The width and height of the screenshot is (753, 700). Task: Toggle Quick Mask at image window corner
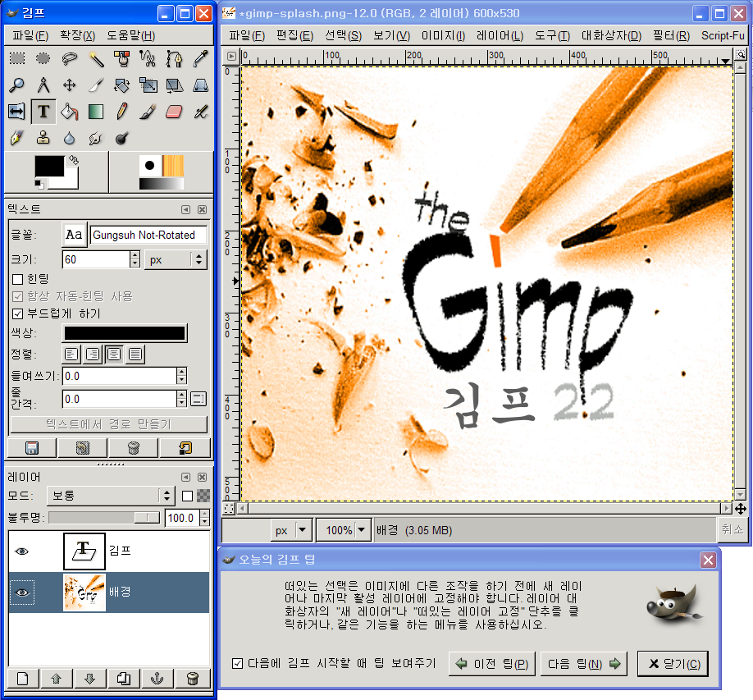(229, 508)
